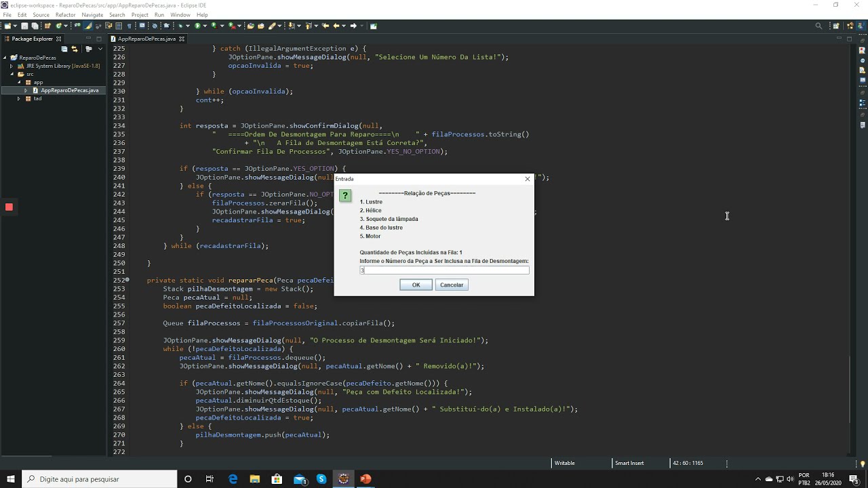Click the Next Annotation icon
868x488 pixels.
pos(290,26)
